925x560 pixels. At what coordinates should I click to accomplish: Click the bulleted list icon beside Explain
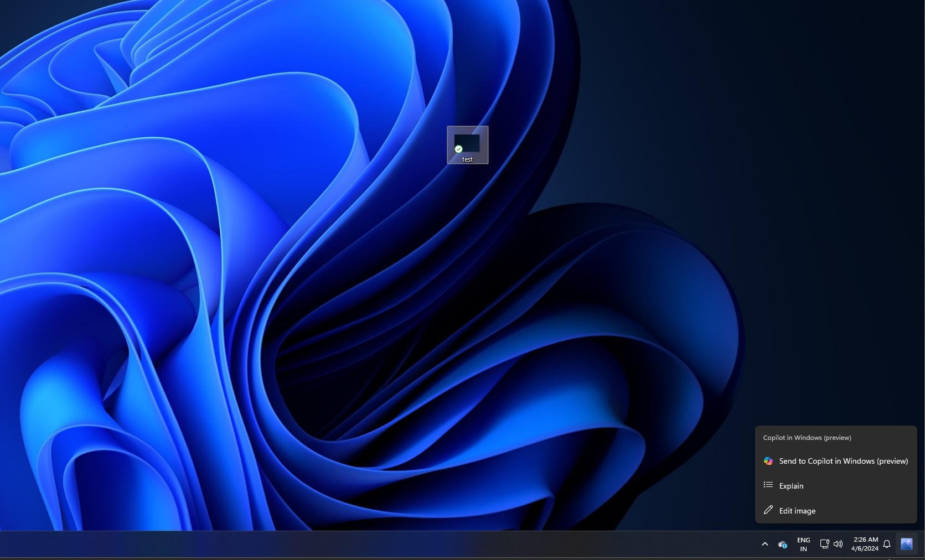click(768, 485)
